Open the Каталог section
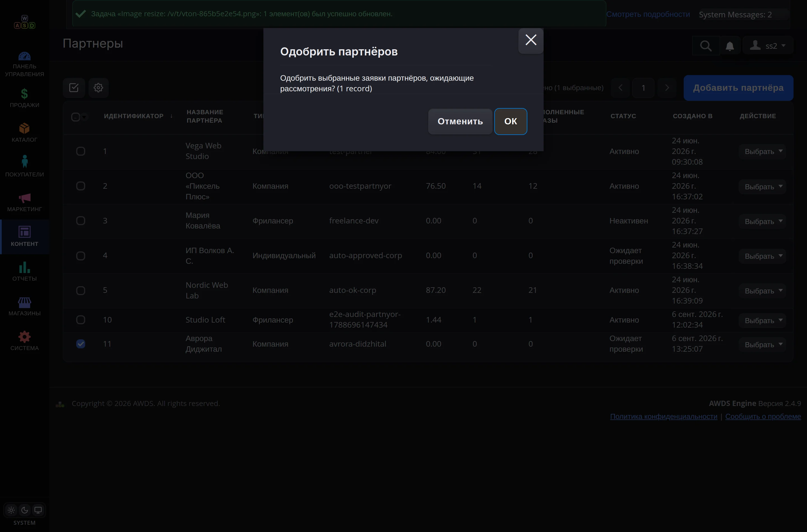Image resolution: width=807 pixels, height=532 pixels. click(24, 133)
